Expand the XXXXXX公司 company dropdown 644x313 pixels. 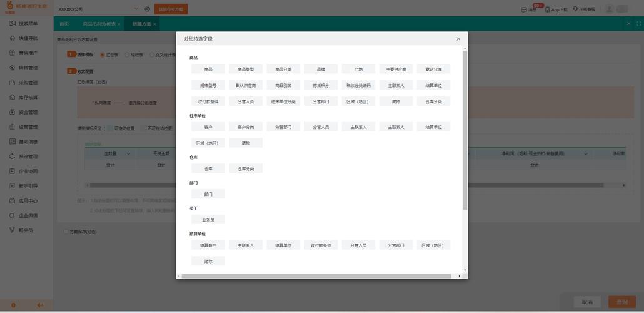point(136,9)
